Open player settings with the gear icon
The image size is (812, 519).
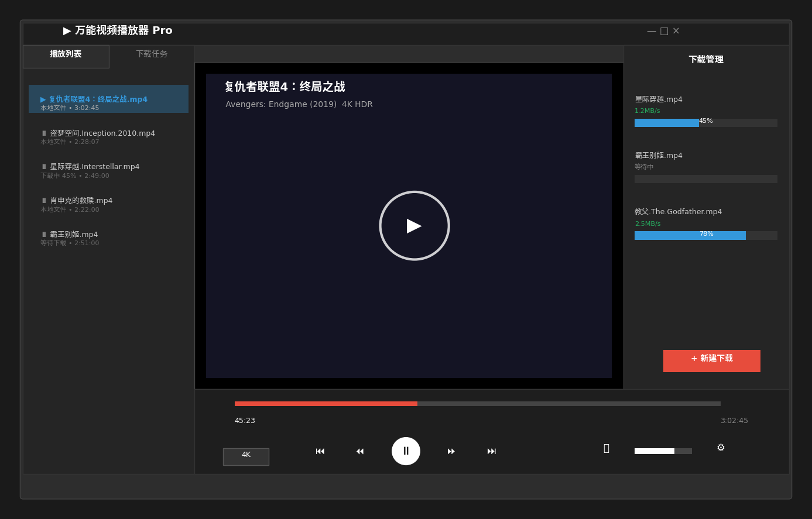click(x=721, y=447)
